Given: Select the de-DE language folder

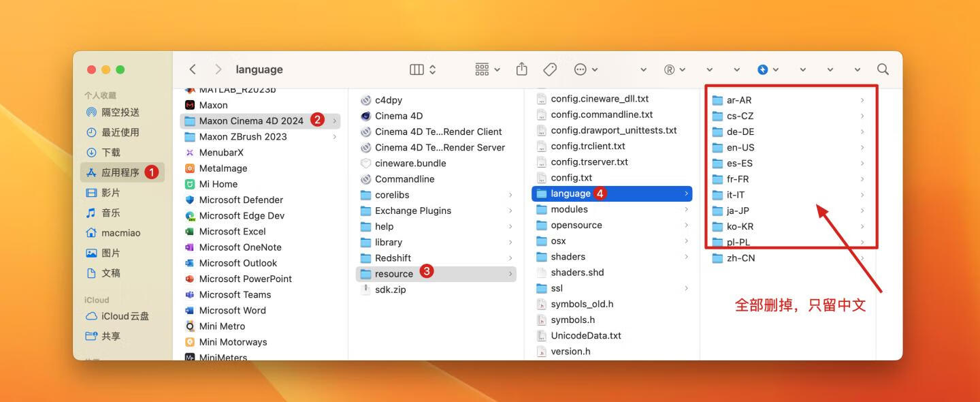Looking at the screenshot, I should 788,132.
